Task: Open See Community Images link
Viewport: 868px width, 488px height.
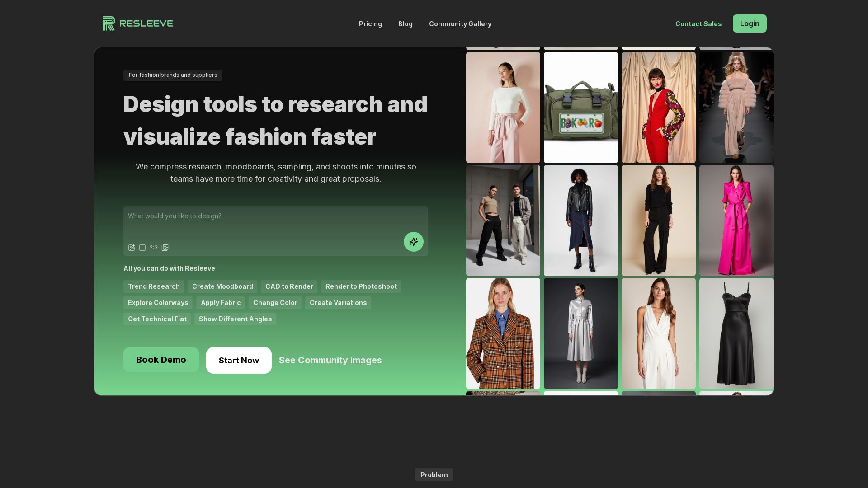Action: (x=330, y=361)
